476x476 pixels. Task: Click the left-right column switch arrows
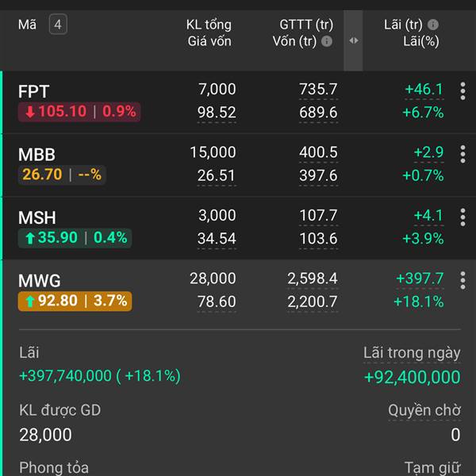[354, 40]
